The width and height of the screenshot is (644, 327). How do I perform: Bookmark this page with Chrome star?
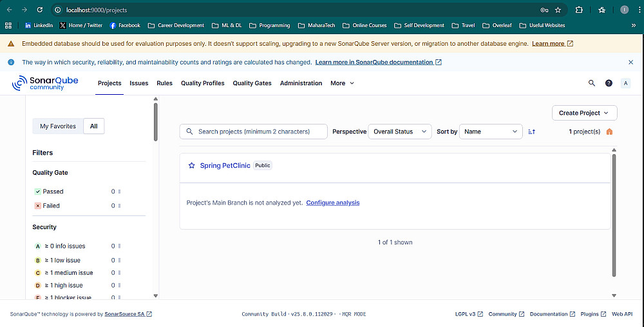pyautogui.click(x=558, y=10)
